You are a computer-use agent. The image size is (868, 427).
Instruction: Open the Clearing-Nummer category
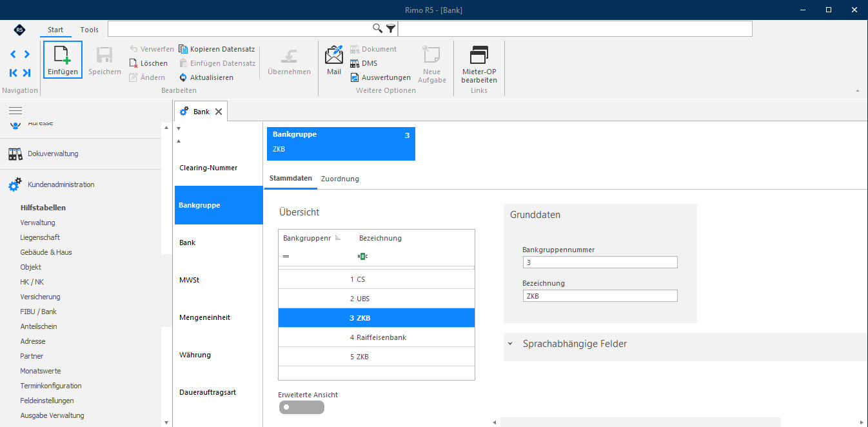coord(219,168)
